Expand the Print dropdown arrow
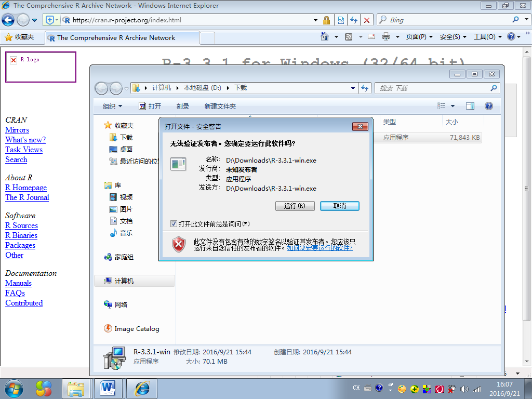This screenshot has height=399, width=532. [x=397, y=37]
